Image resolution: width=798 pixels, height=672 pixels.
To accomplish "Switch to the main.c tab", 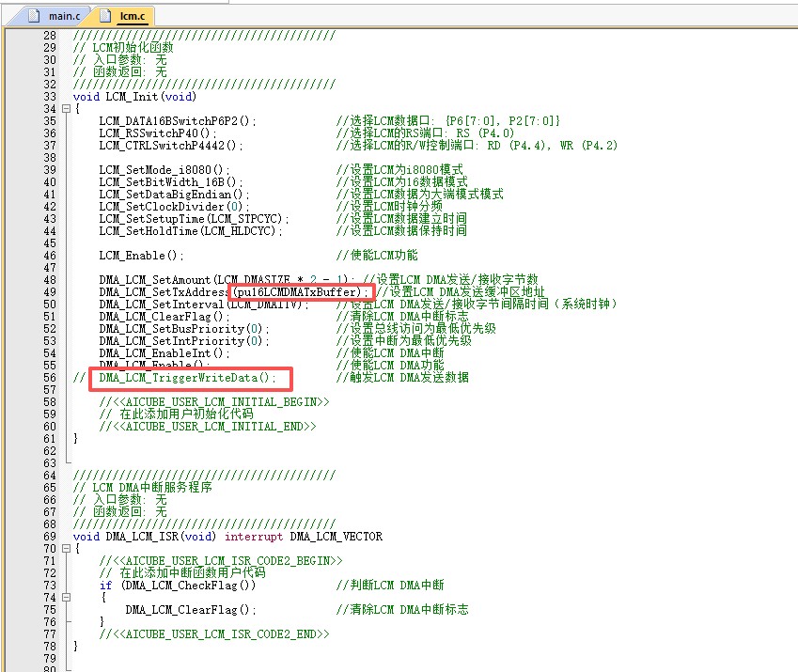I will click(x=55, y=16).
